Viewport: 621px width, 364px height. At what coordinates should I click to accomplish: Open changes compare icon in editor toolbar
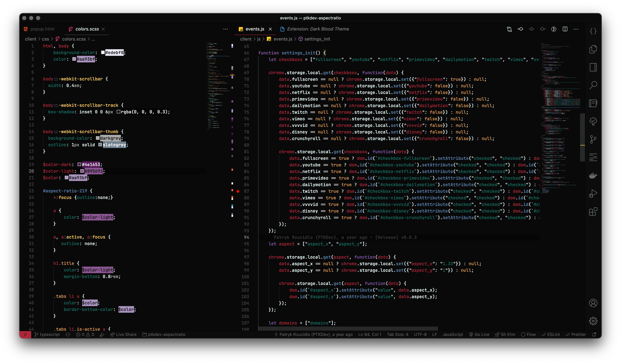coord(509,29)
